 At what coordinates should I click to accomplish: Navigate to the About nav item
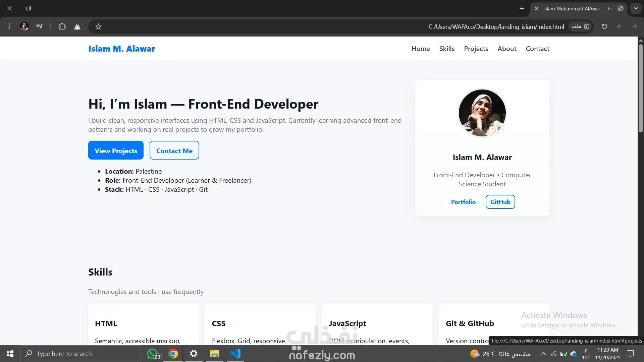tap(507, 49)
